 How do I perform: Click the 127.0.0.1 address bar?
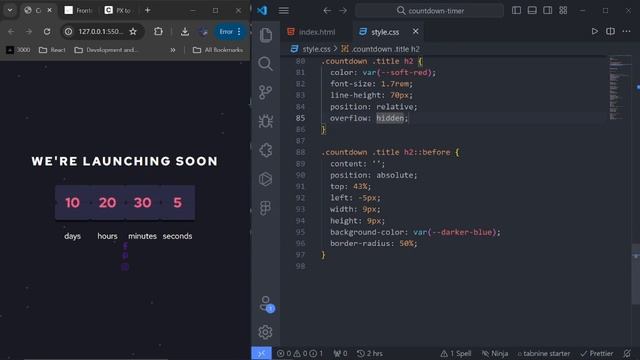pos(100,31)
